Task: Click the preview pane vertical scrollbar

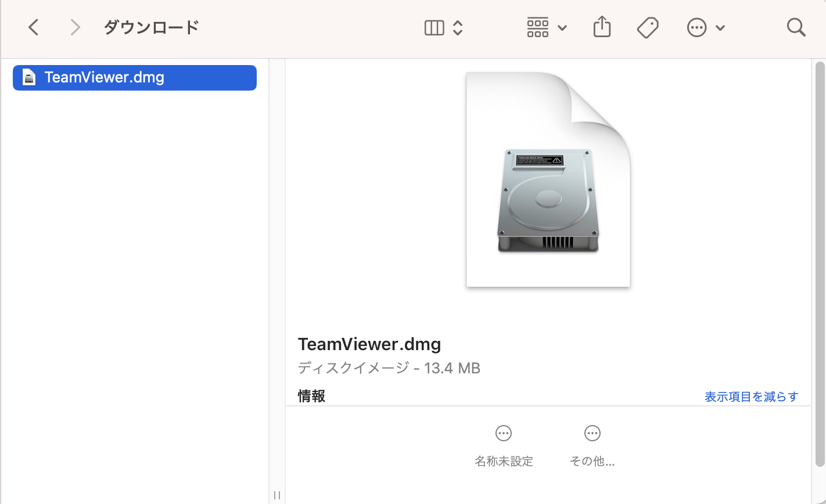Action: click(820, 261)
